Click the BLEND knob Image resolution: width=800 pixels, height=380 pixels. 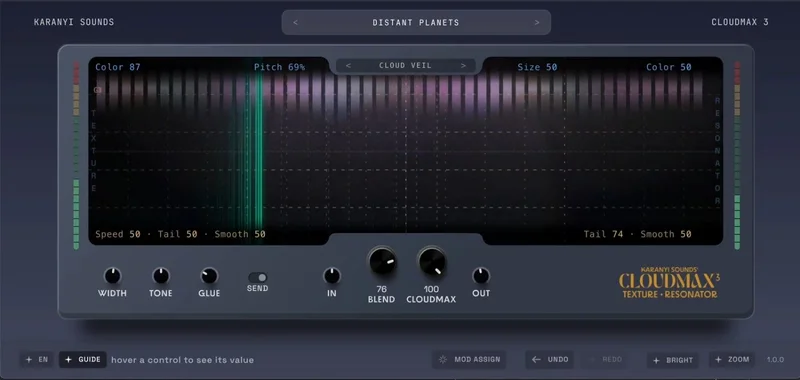[x=382, y=262]
